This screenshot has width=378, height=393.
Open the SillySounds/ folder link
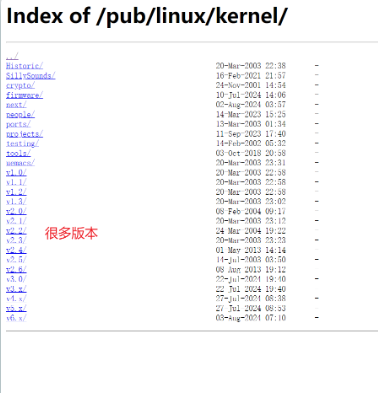31,76
